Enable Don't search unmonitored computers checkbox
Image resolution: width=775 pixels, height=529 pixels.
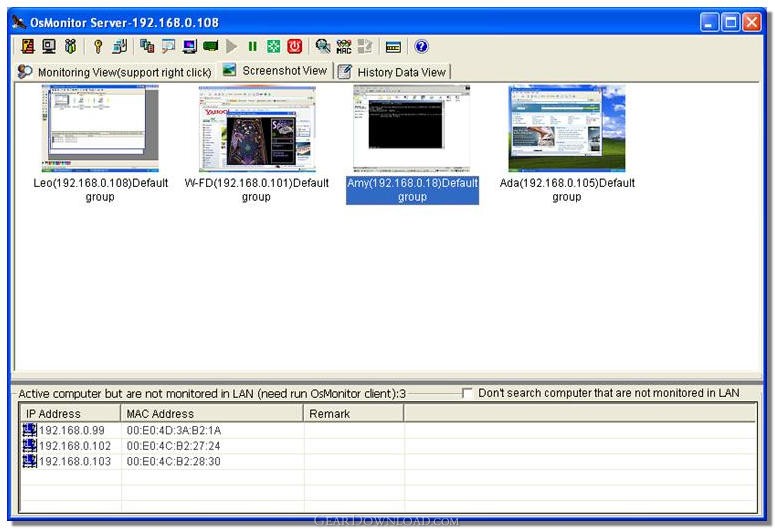[467, 393]
